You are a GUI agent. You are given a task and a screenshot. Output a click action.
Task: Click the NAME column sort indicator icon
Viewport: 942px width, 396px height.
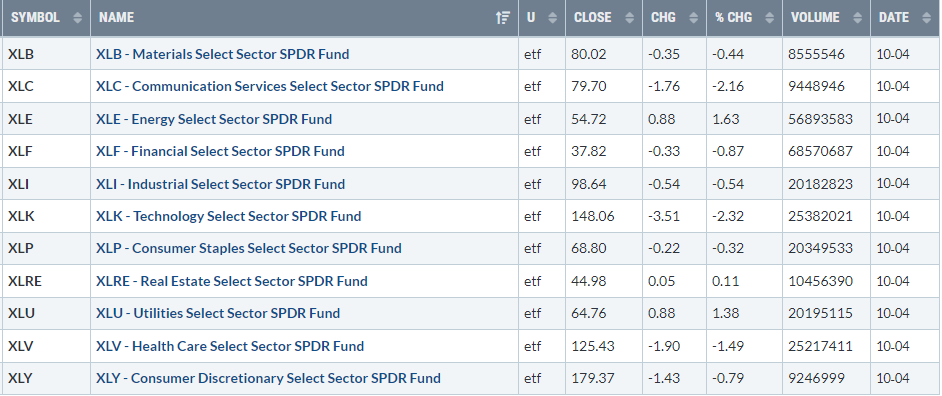pyautogui.click(x=503, y=18)
